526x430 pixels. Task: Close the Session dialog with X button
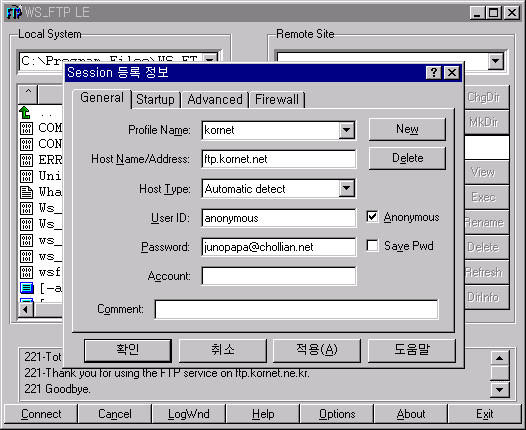452,72
